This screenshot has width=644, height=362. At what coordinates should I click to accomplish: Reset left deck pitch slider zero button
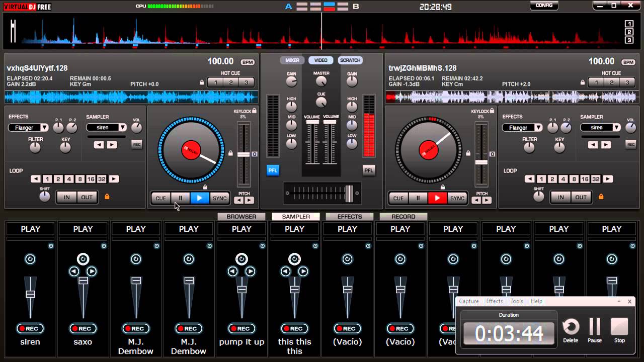click(255, 154)
